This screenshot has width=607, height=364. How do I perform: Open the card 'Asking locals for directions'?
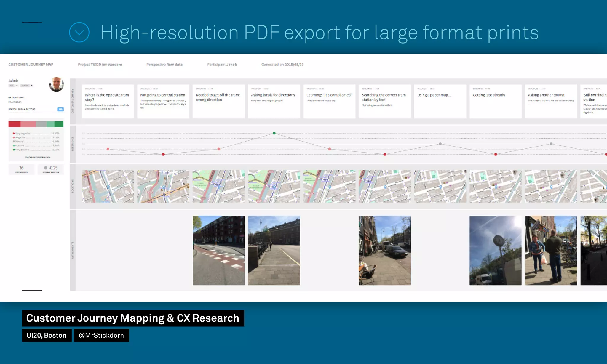pyautogui.click(x=274, y=101)
